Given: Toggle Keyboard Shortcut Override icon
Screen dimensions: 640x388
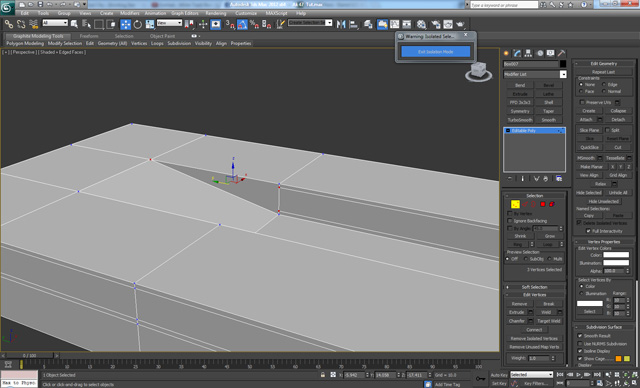Looking at the screenshot, I should [216, 24].
